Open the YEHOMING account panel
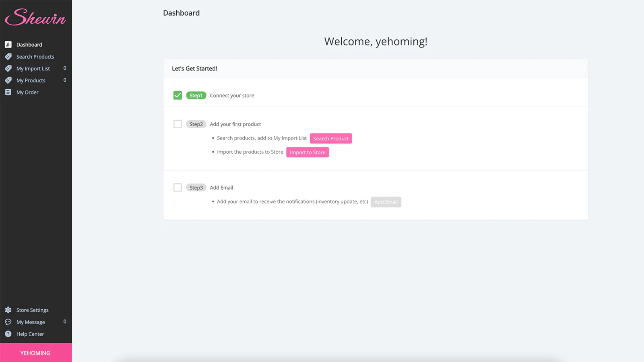 36,353
